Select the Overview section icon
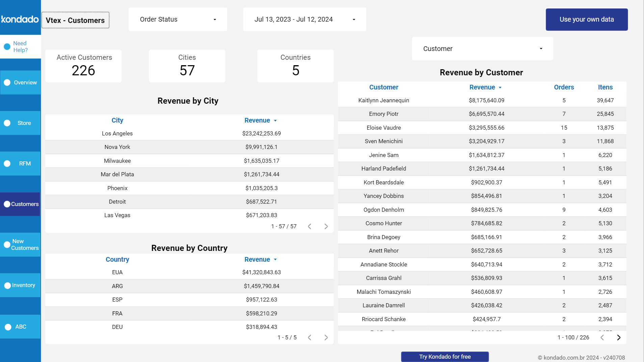 coord(6,82)
